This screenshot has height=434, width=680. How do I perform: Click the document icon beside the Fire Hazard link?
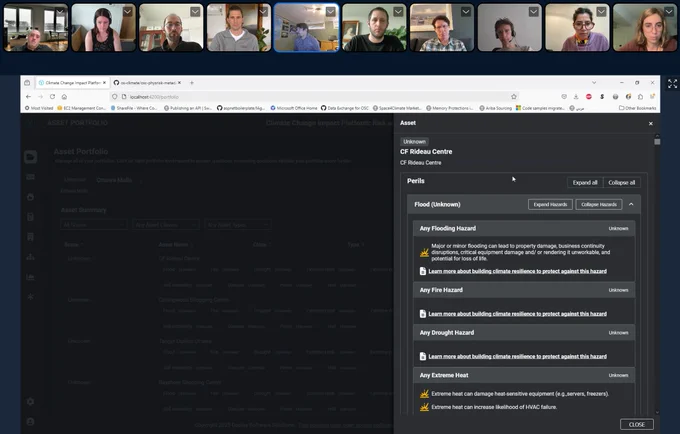(x=422, y=313)
